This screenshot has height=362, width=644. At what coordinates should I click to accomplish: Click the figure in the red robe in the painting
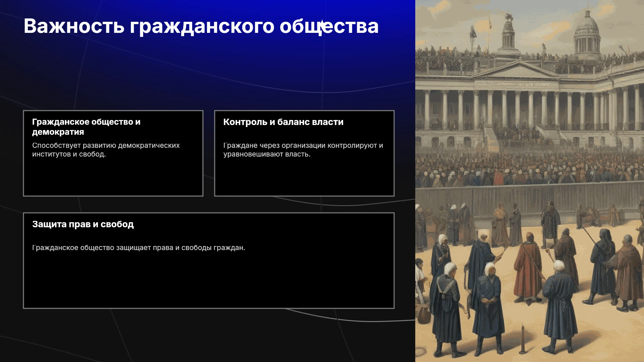529,268
